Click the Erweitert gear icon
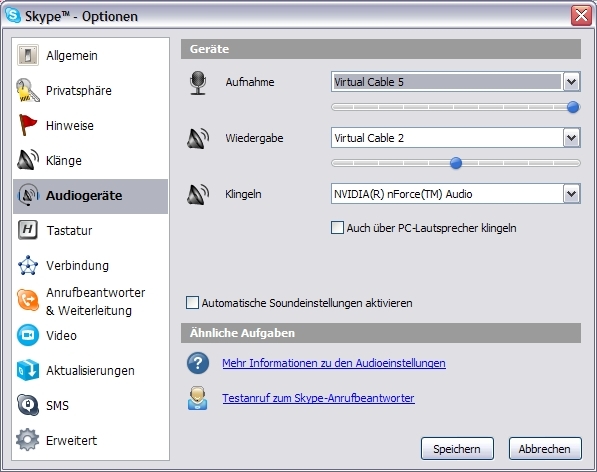 tap(27, 440)
